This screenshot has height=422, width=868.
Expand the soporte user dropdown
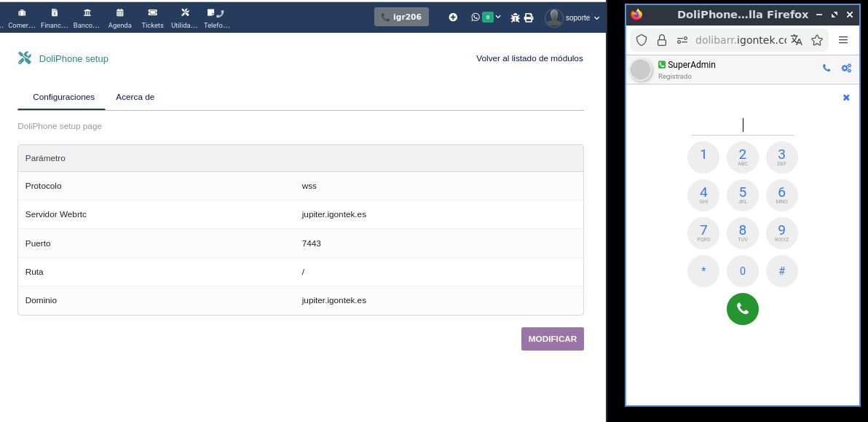pos(574,17)
